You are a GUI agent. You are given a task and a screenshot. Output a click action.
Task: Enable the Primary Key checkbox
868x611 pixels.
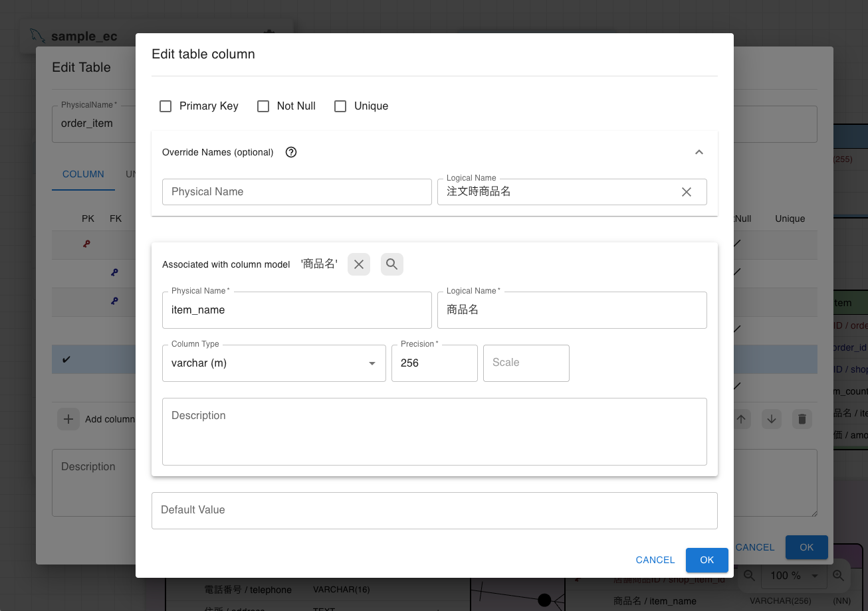click(x=166, y=106)
